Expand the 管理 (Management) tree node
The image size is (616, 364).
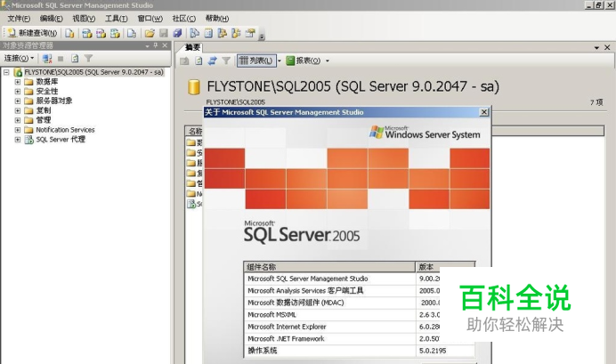18,120
